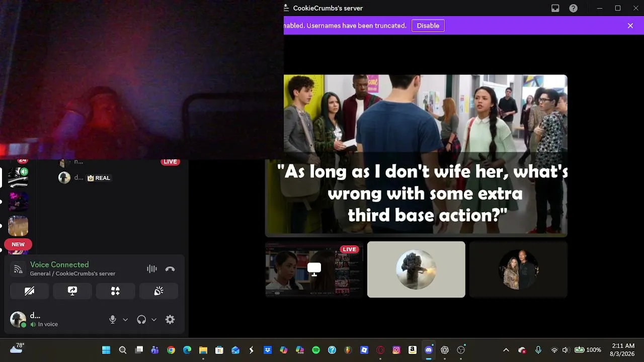Viewport: 644px width, 362px height.
Task: Mute the microphone in the user panel
Action: click(x=113, y=320)
